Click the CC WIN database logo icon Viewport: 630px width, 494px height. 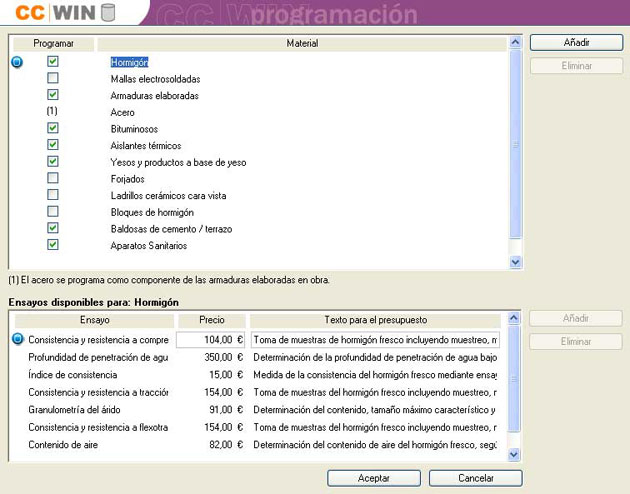108,13
